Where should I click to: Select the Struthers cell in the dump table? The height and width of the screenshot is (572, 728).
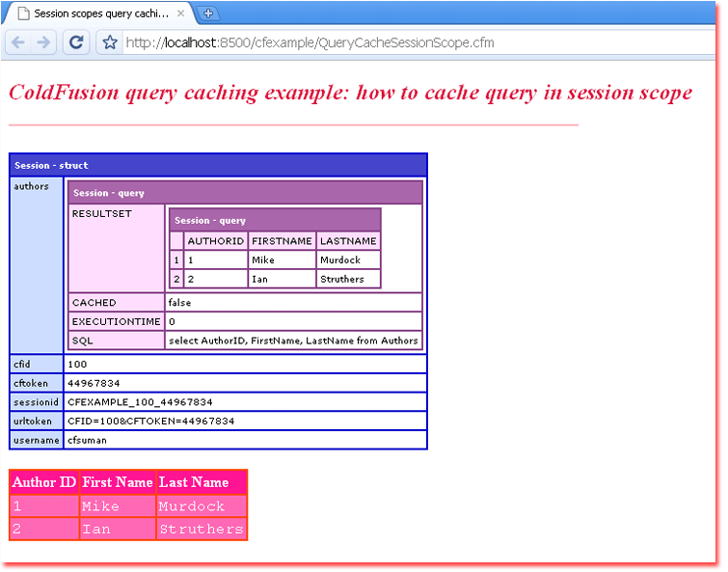pyautogui.click(x=348, y=279)
